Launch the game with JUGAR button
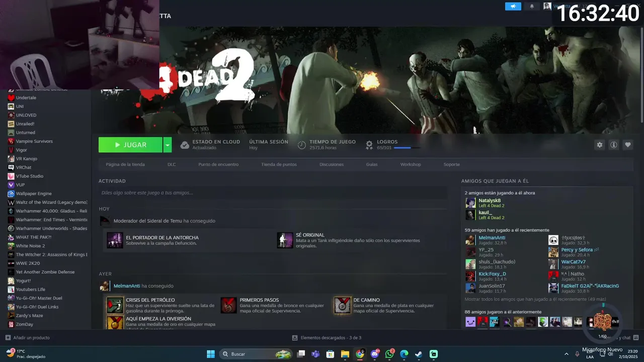Image resolution: width=644 pixels, height=362 pixels. click(130, 145)
